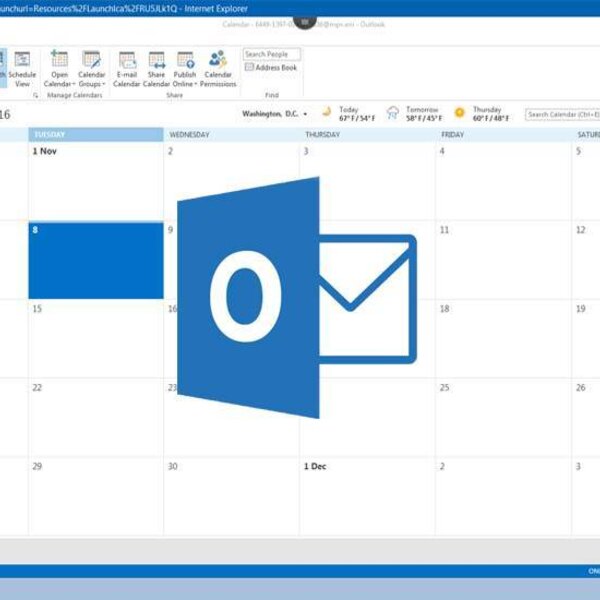Select day 30 in the calendar
This screenshot has width=600, height=600.
click(x=231, y=497)
